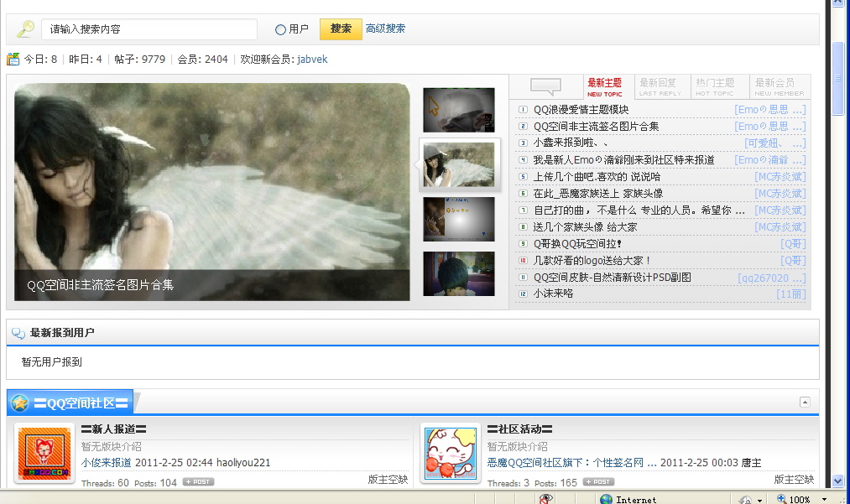Click number 4 icon beside 我是新人Emo topic
Viewport: 850px width, 504px height.
[x=523, y=160]
